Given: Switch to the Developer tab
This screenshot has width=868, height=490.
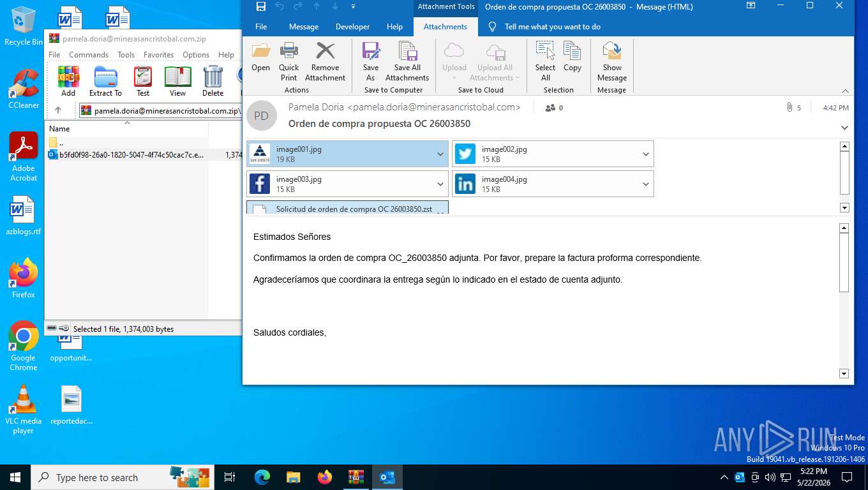Looking at the screenshot, I should pyautogui.click(x=352, y=27).
